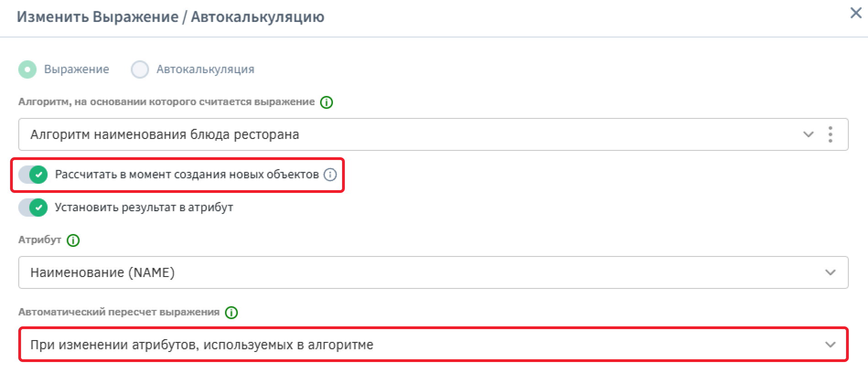
Task: Show info about the algorithm label
Action: click(x=327, y=102)
